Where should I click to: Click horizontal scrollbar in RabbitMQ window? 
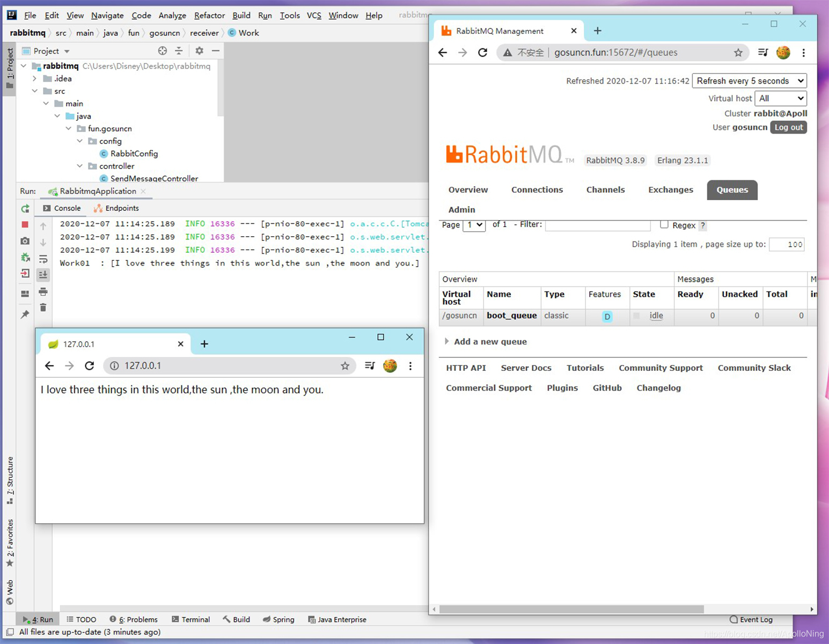pos(571,609)
